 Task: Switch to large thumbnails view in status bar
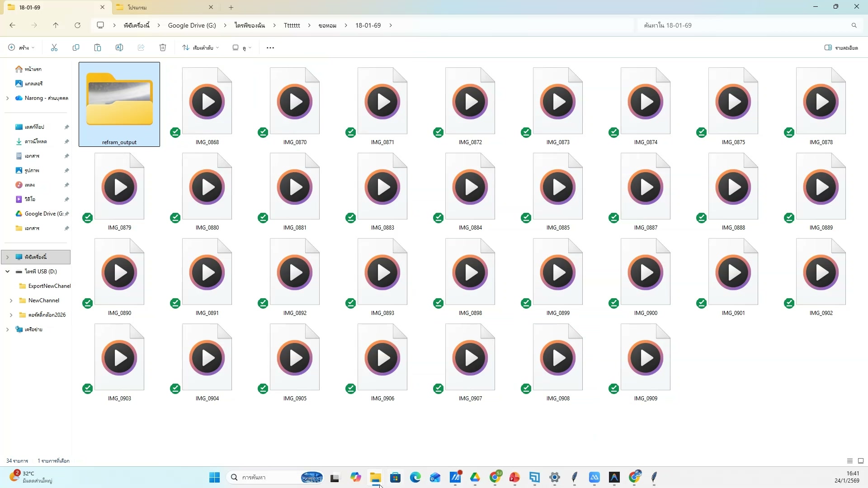click(861, 461)
